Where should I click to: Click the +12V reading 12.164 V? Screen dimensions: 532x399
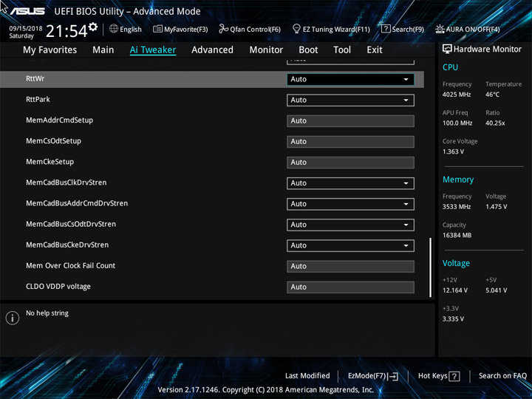coord(454,290)
